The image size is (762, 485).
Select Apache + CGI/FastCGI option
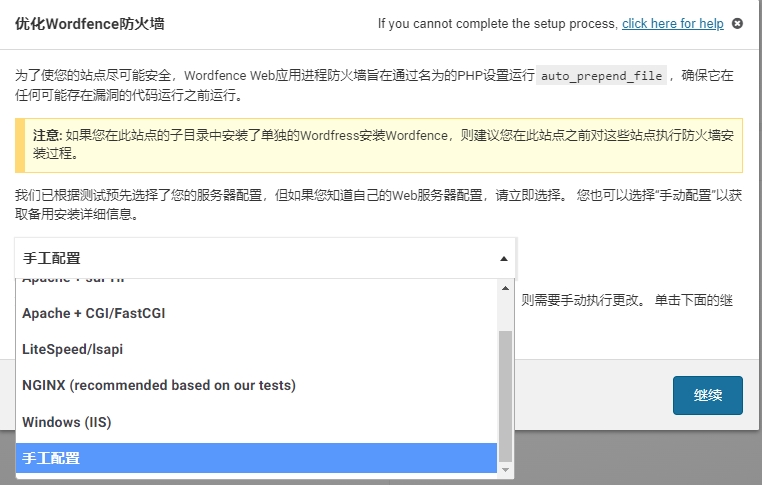click(x=256, y=313)
